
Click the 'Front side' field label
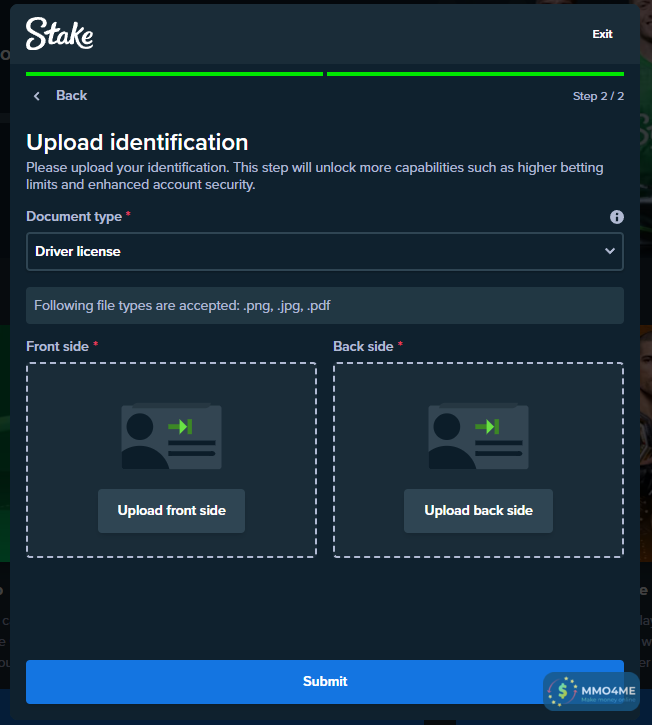[57, 346]
